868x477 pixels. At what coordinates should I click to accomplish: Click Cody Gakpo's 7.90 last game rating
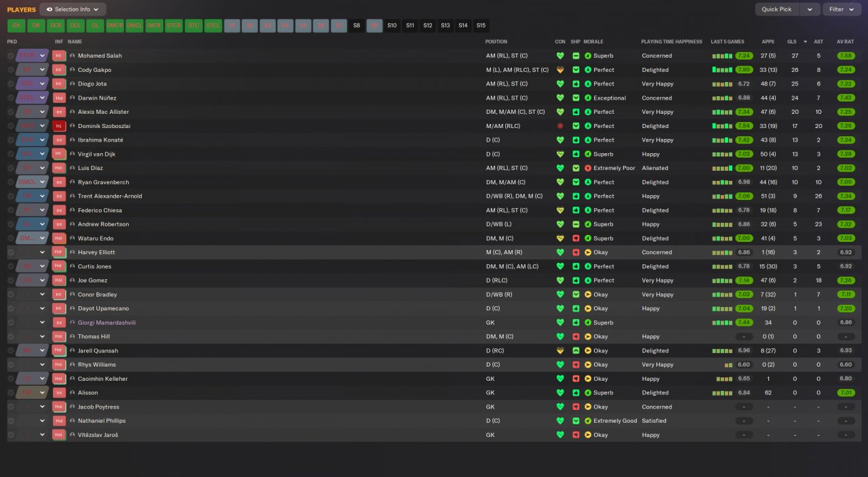[x=744, y=70]
